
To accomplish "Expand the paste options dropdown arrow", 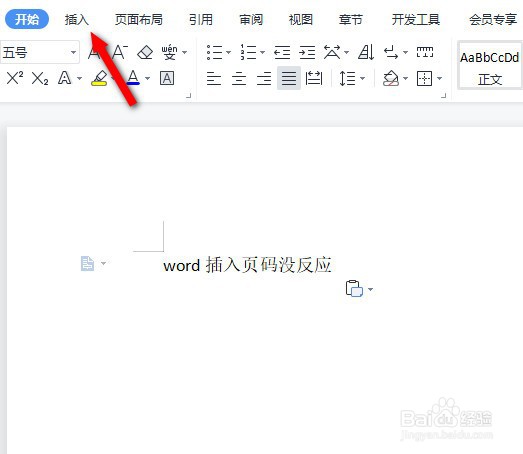I will pyautogui.click(x=371, y=289).
